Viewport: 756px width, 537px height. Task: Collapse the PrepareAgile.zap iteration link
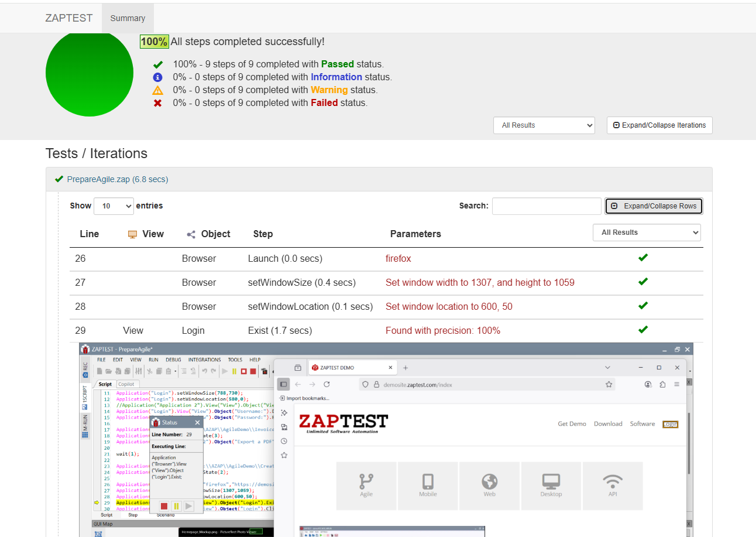pyautogui.click(x=118, y=179)
